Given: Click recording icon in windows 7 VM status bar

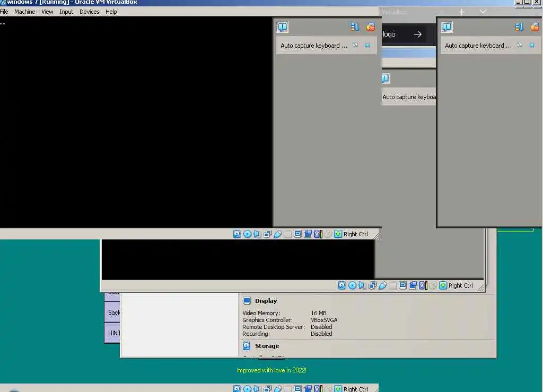Looking at the screenshot, I should coord(308,234).
